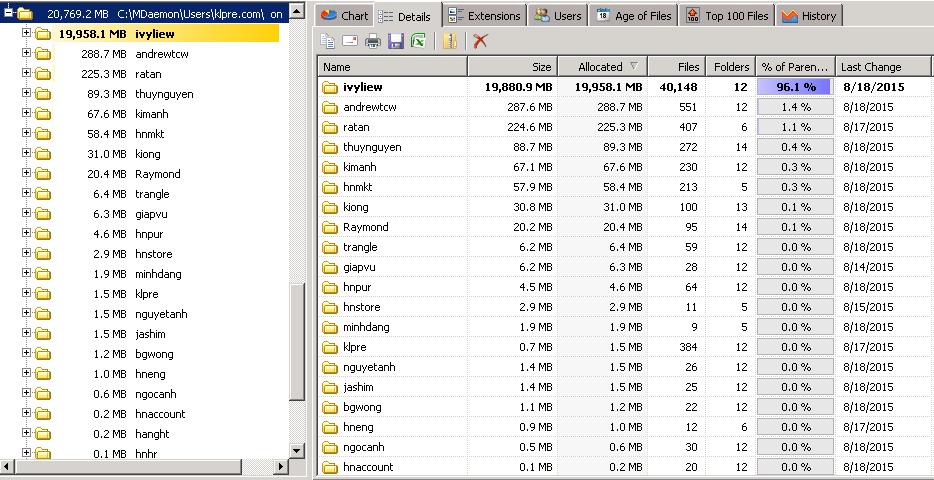Click the hanght folder icon in the tree

pyautogui.click(x=43, y=434)
